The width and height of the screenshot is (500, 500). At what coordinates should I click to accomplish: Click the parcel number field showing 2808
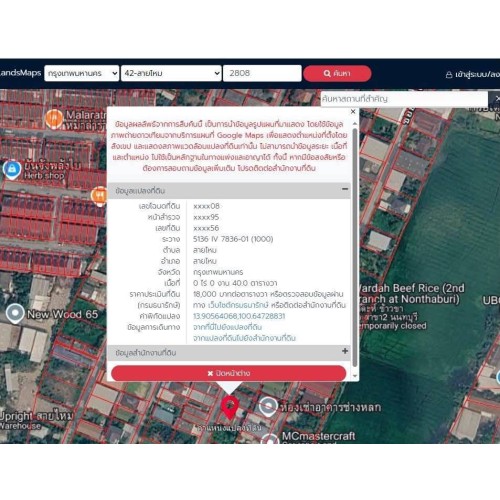pos(262,73)
